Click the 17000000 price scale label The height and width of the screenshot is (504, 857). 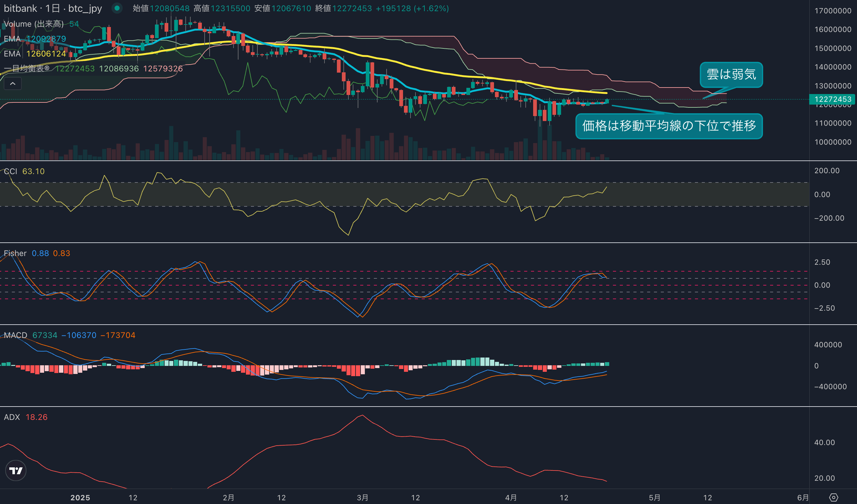[832, 11]
